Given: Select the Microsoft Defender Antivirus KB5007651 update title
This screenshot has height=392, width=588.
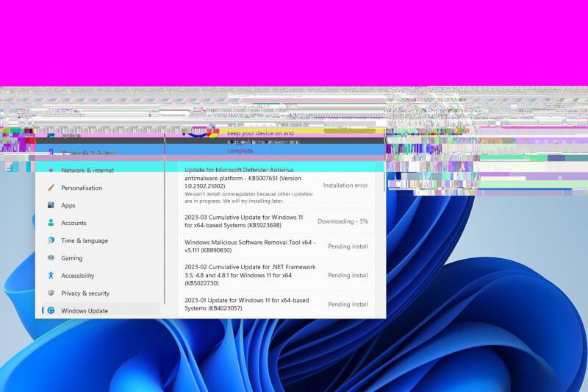Looking at the screenshot, I should pyautogui.click(x=243, y=178).
